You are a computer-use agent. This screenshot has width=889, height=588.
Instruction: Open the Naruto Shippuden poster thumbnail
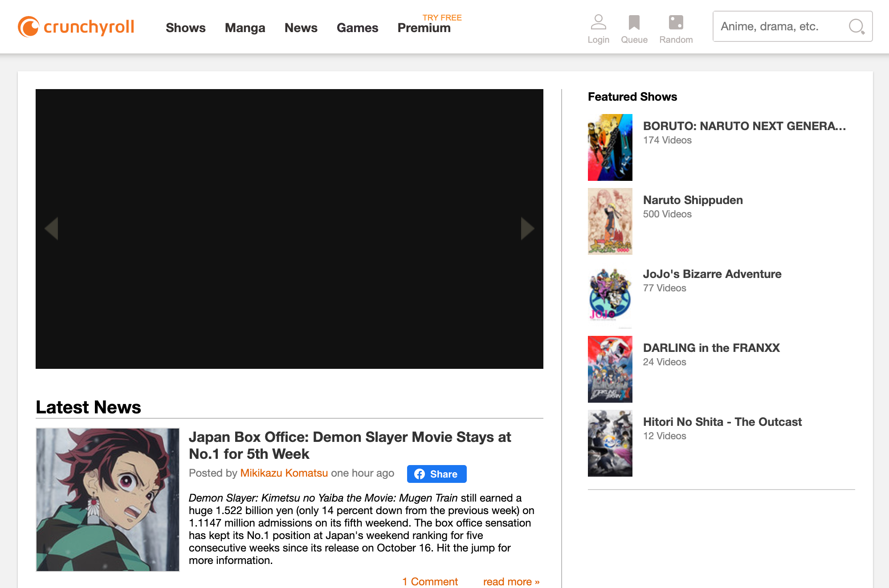610,221
